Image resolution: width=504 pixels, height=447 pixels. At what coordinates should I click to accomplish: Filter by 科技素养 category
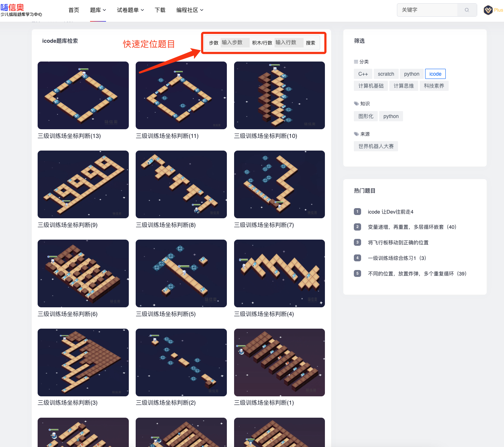click(434, 86)
